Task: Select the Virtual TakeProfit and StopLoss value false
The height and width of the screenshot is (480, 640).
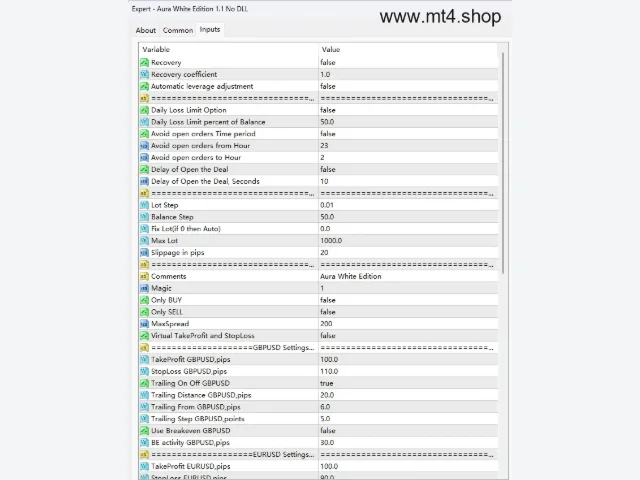Action: point(328,336)
